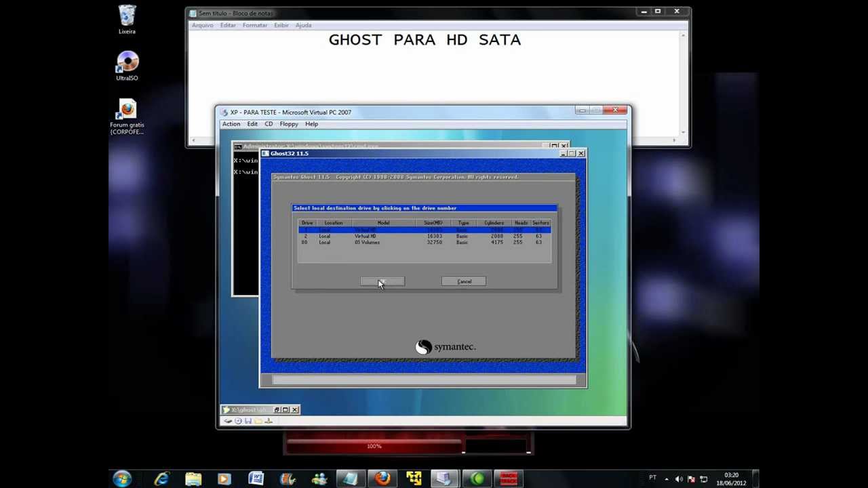This screenshot has height=488, width=868.
Task: Click Cancel in the Ghost drive dialog
Action: (464, 281)
